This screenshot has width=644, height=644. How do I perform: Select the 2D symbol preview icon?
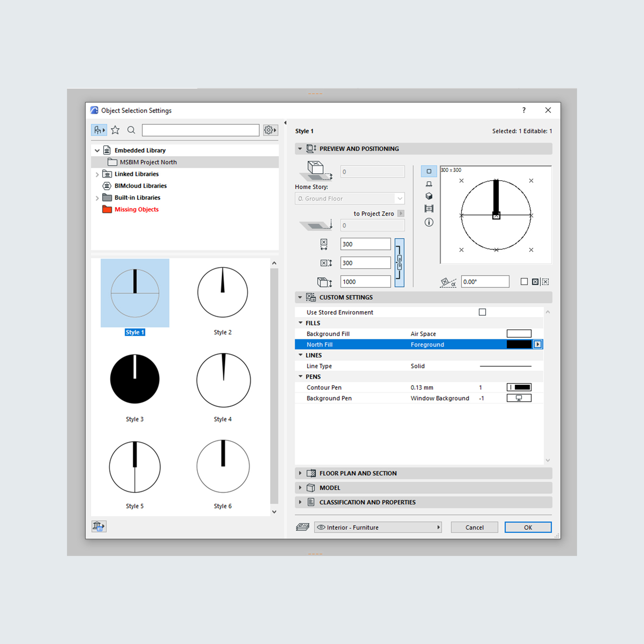(429, 171)
